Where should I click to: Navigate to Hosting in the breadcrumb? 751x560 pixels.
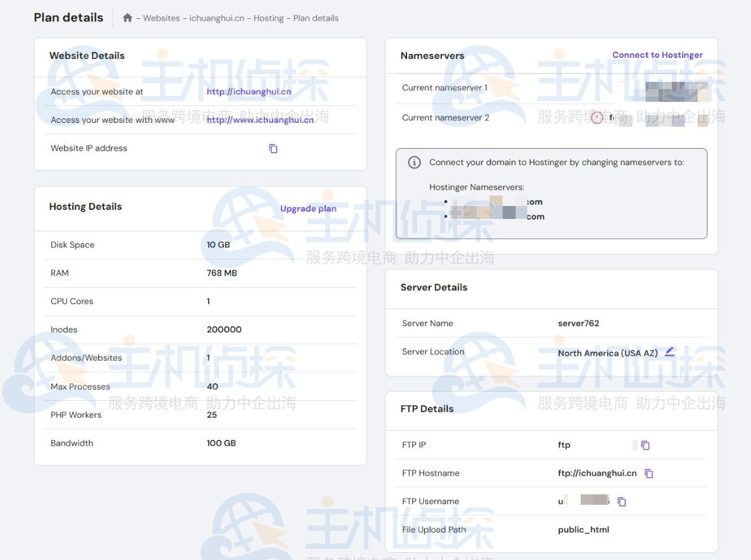(x=269, y=18)
